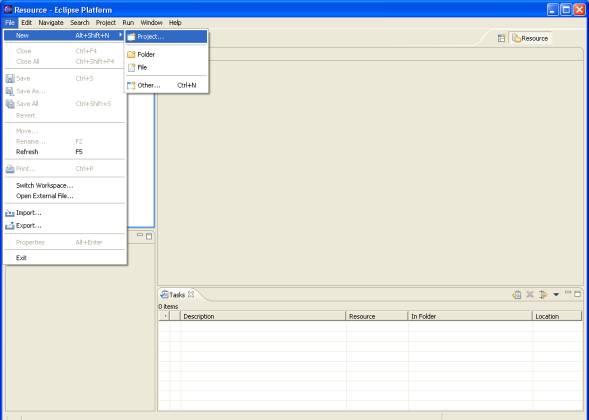Click the Delete task X icon

[530, 295]
